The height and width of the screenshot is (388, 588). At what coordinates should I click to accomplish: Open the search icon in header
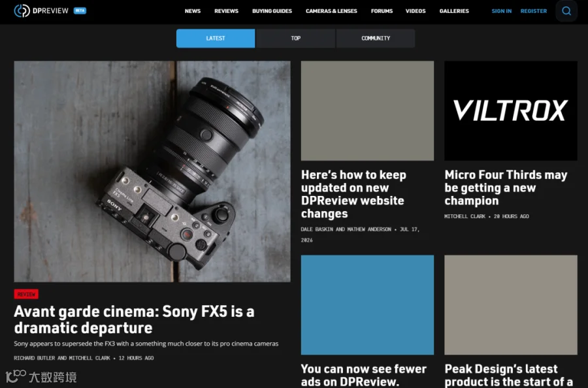(566, 11)
